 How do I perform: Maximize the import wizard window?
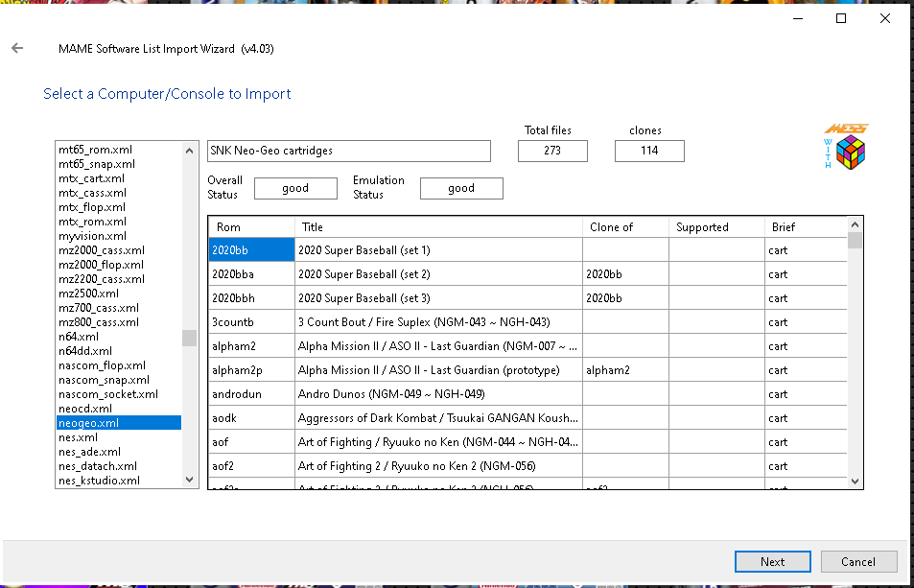point(841,18)
